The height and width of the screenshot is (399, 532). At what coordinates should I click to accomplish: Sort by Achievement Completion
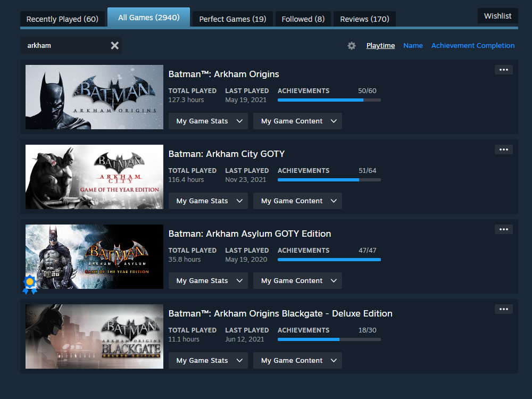[x=473, y=45]
